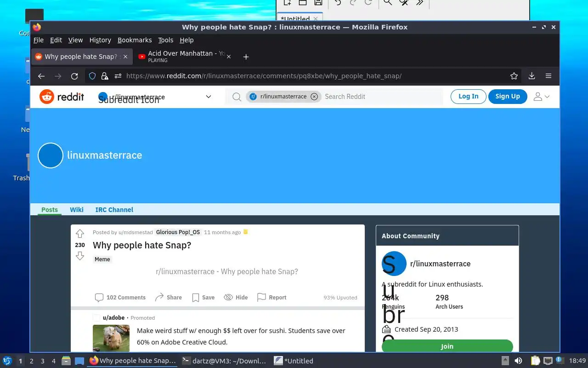Click the Reddit search magnifier icon
The width and height of the screenshot is (588, 368).
click(x=237, y=97)
